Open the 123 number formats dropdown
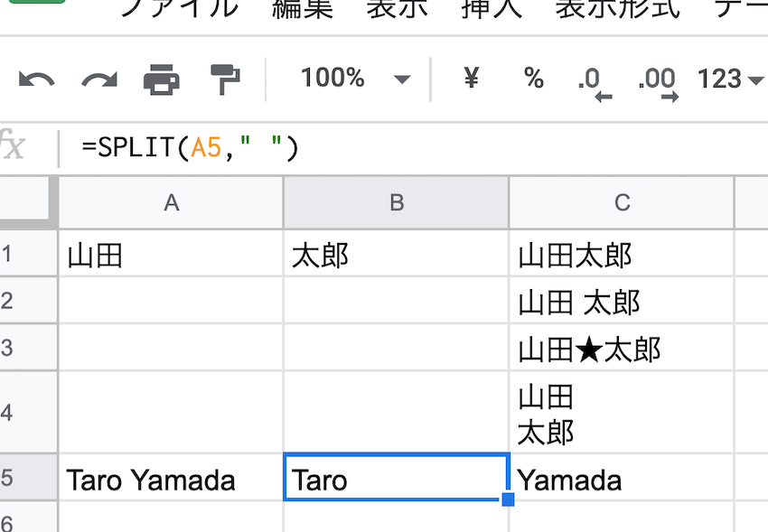 (730, 79)
